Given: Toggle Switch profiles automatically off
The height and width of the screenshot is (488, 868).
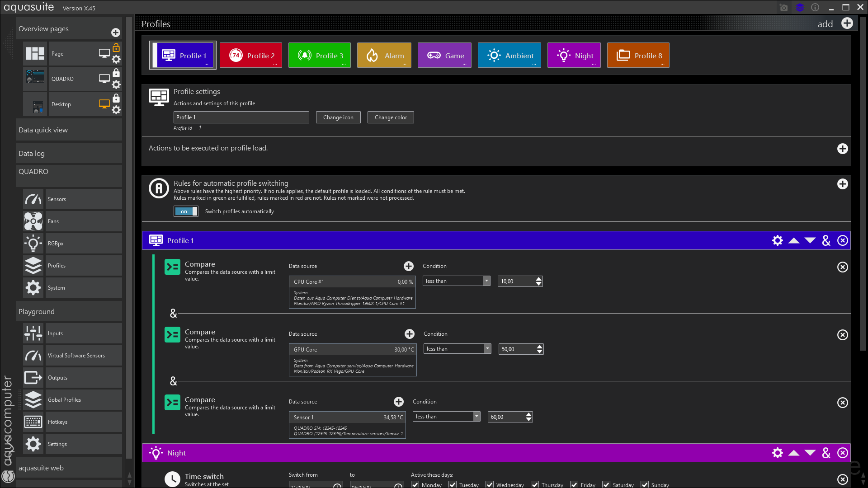Looking at the screenshot, I should pos(186,211).
